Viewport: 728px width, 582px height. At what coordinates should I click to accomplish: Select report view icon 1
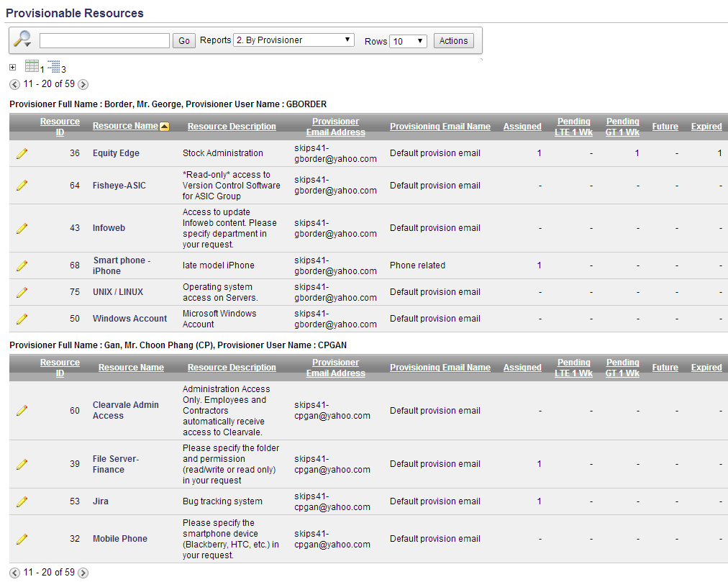click(x=32, y=65)
